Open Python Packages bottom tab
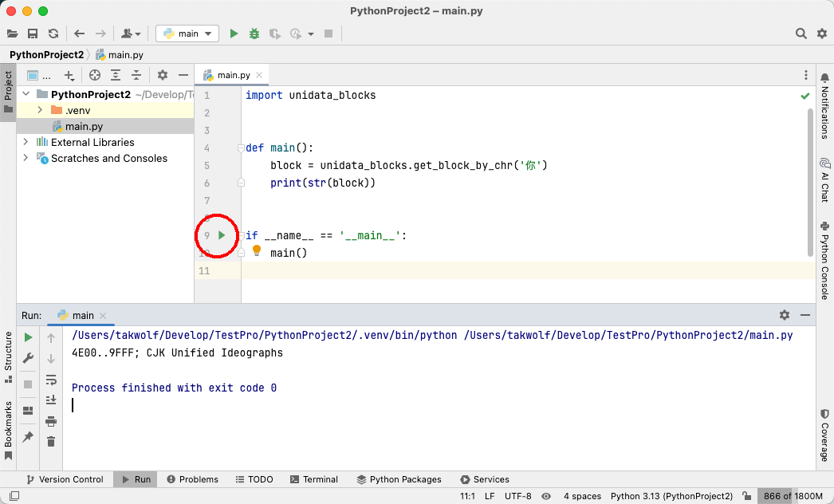This screenshot has height=504, width=834. pyautogui.click(x=399, y=479)
